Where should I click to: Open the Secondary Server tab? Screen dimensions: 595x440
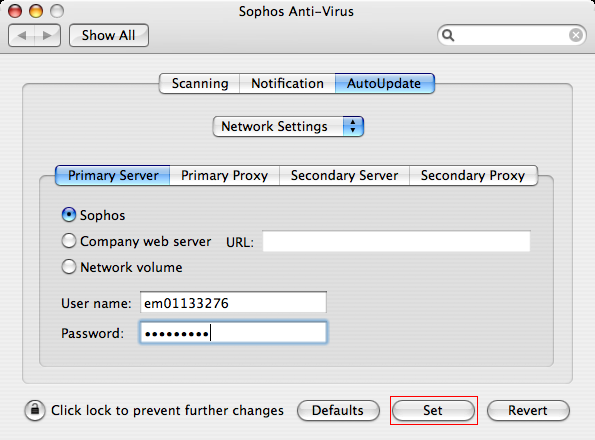click(x=344, y=175)
